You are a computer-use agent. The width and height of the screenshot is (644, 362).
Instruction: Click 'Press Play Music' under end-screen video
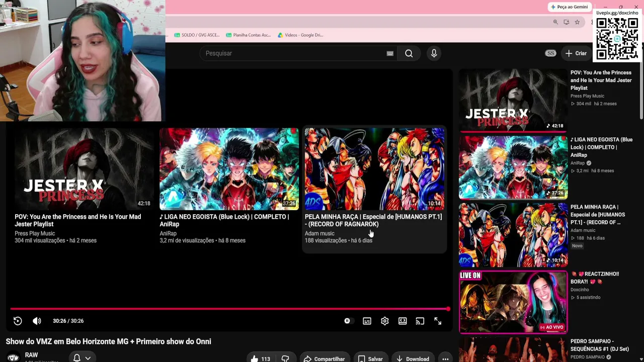(35, 233)
